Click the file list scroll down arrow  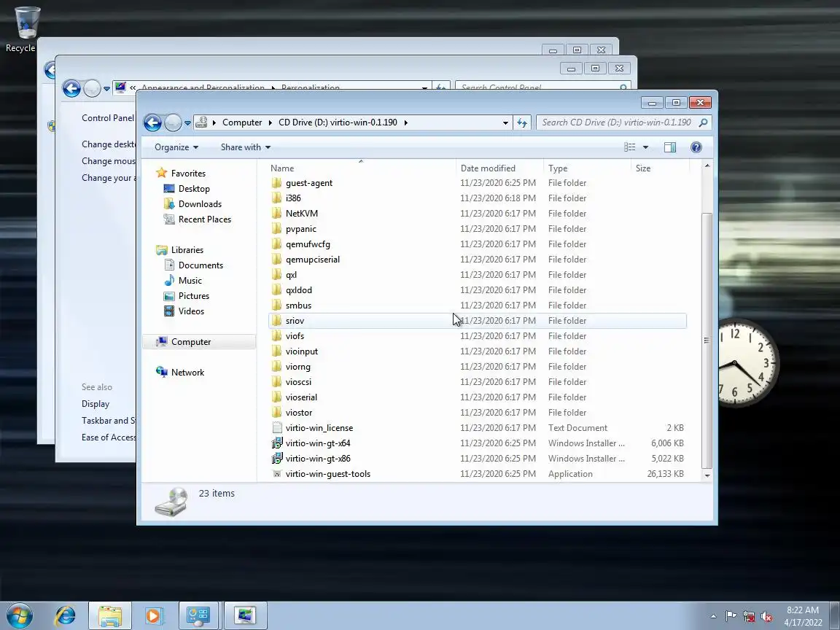click(707, 475)
